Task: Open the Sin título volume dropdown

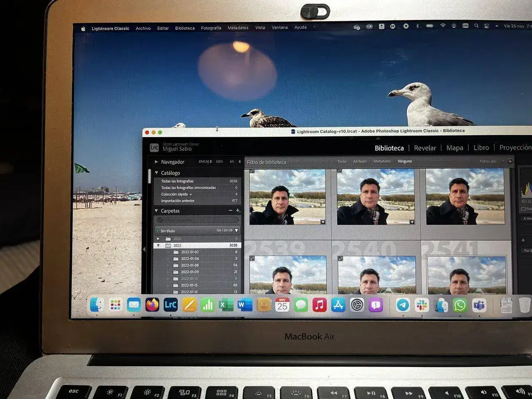Action: click(x=236, y=230)
